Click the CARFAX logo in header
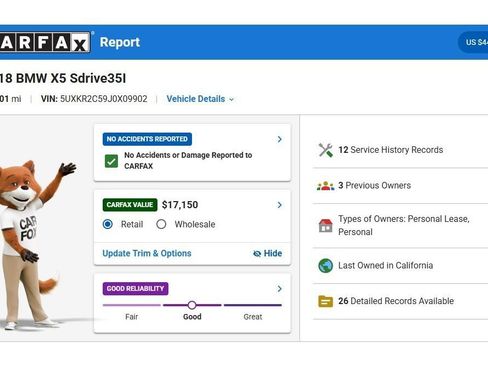The image size is (488, 366). [45, 42]
